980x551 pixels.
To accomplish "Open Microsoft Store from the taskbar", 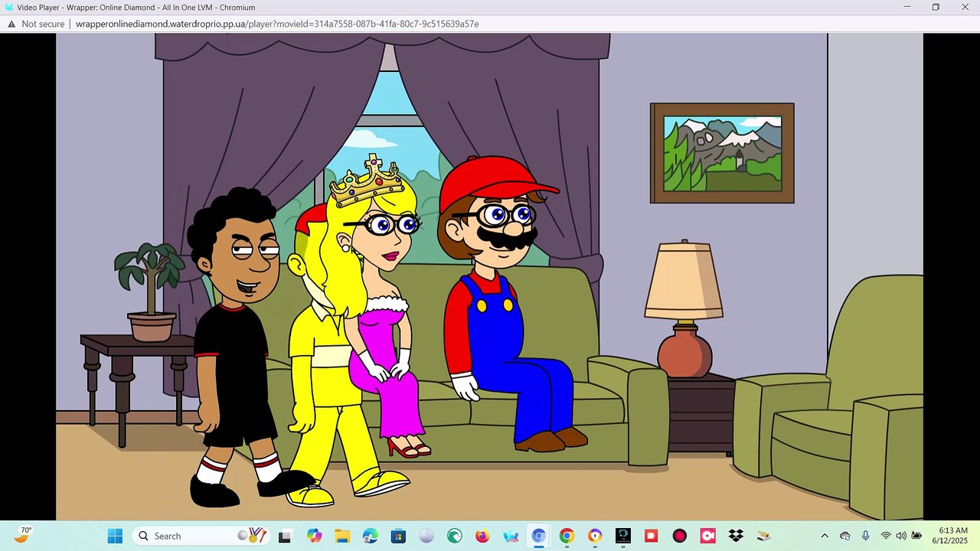I will (398, 536).
